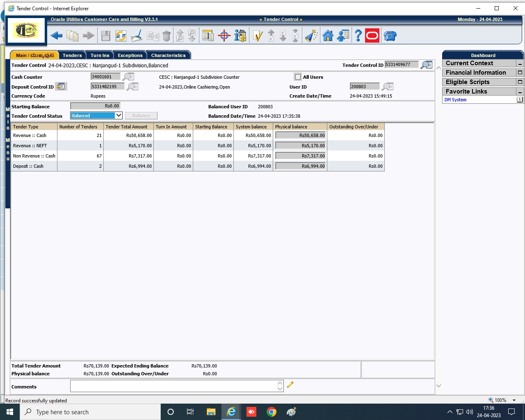Open the DM System favorite link
Image resolution: width=525 pixels, height=420 pixels.
tap(455, 100)
